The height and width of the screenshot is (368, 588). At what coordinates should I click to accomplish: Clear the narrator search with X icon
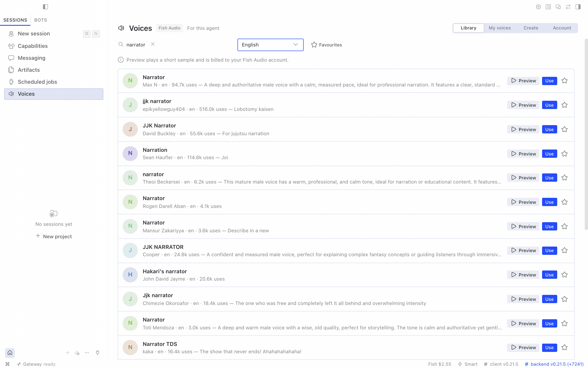(153, 44)
